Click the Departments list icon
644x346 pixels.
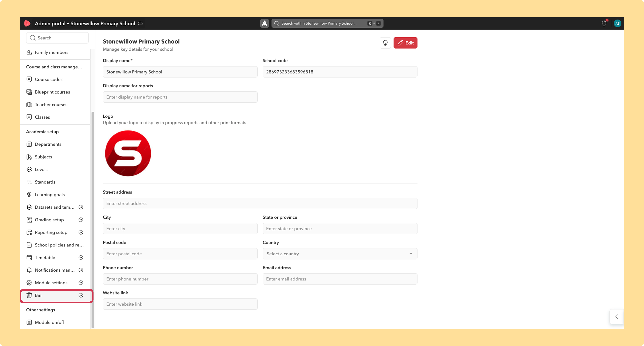[29, 144]
